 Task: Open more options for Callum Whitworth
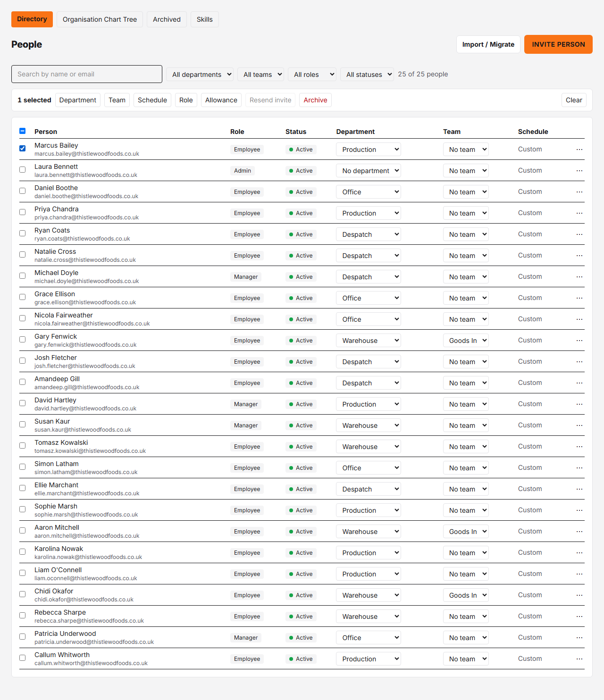tap(579, 659)
